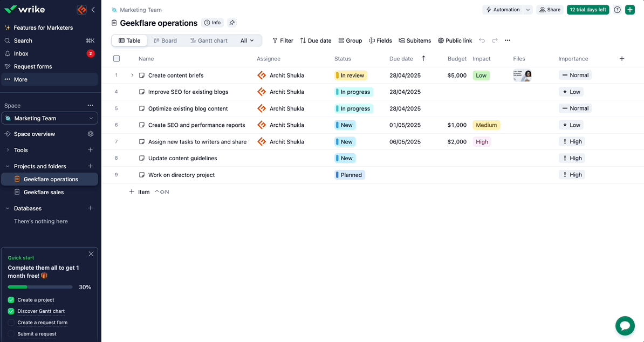Collapse the sidebar with the left chevron
This screenshot has width=644, height=342.
pyautogui.click(x=93, y=10)
